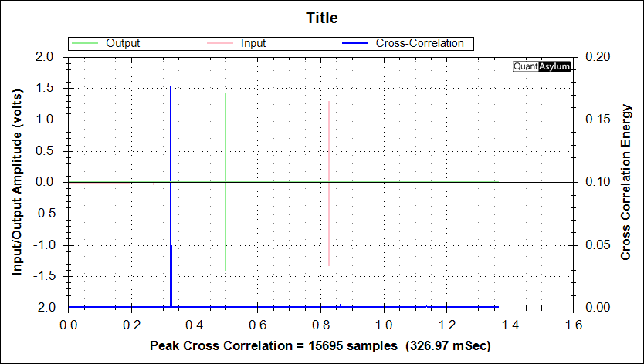Click the '1.5' left axis value
The width and height of the screenshot is (644, 364).
click(46, 88)
